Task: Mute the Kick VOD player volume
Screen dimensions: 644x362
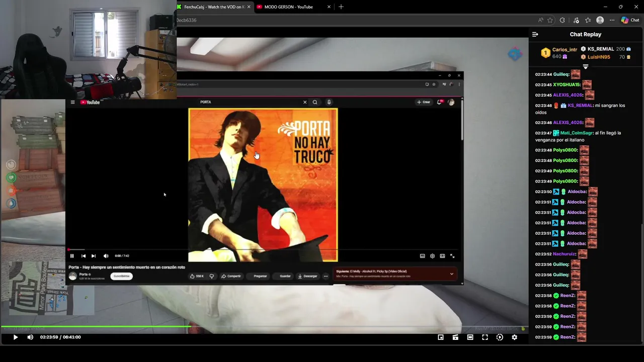Action: tap(30, 337)
